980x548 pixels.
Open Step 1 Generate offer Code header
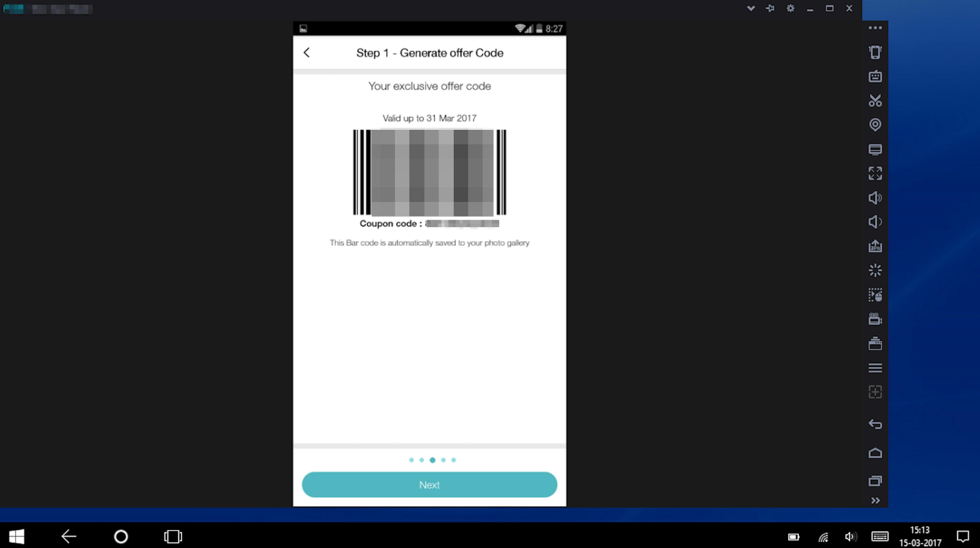coord(430,53)
